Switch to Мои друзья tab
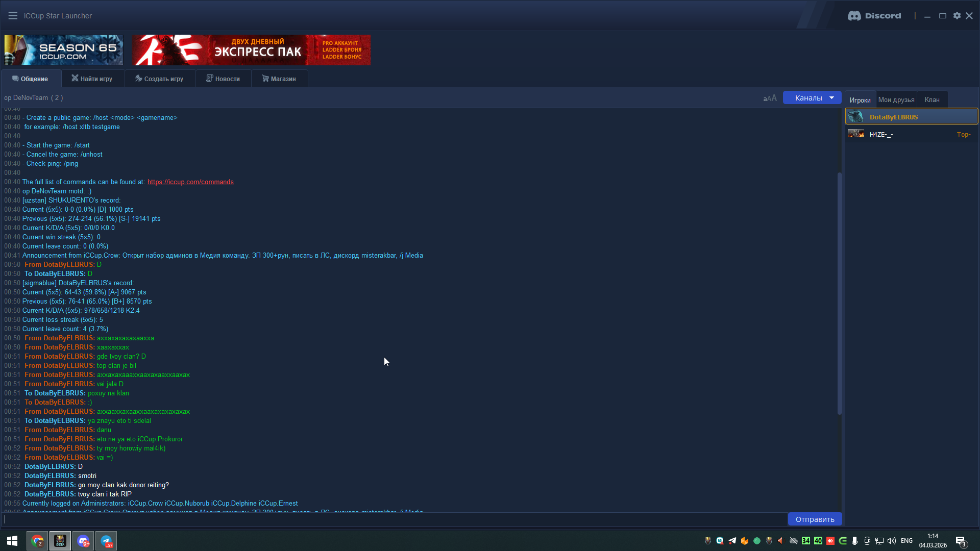The width and height of the screenshot is (980, 551). 896,99
